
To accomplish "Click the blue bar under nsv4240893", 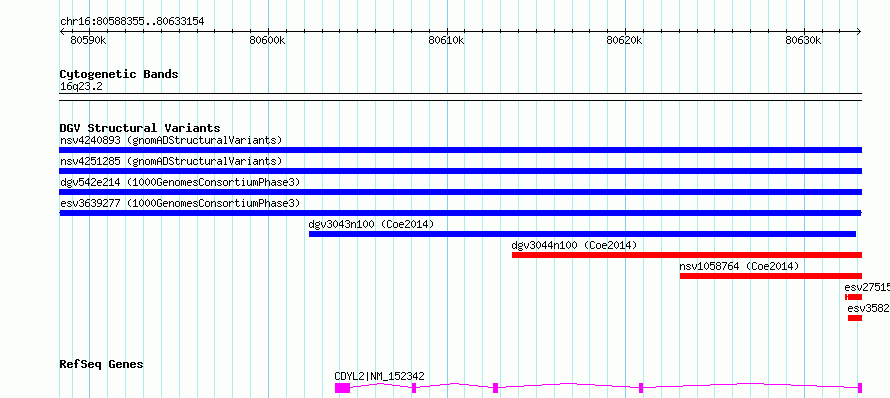I will pyautogui.click(x=460, y=150).
